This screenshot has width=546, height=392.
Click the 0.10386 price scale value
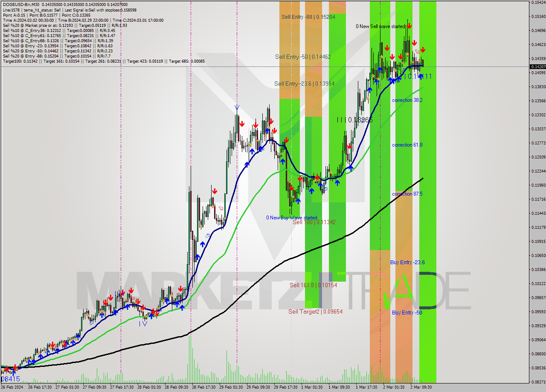[x=538, y=270]
